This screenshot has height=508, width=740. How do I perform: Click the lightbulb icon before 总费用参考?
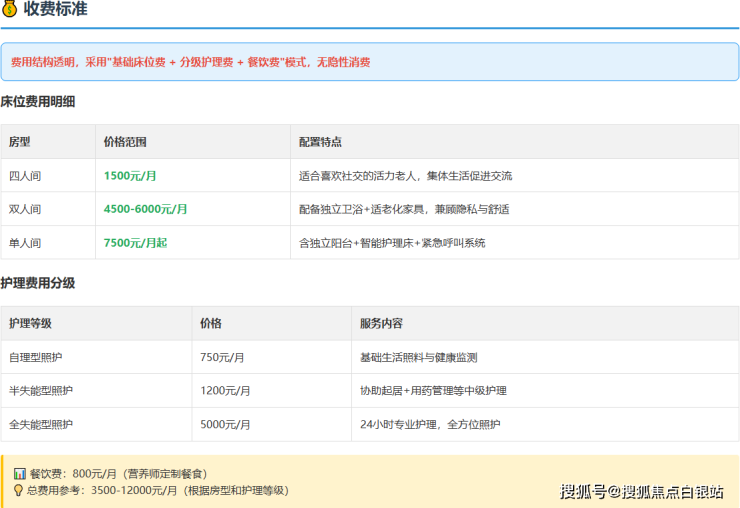click(18, 490)
